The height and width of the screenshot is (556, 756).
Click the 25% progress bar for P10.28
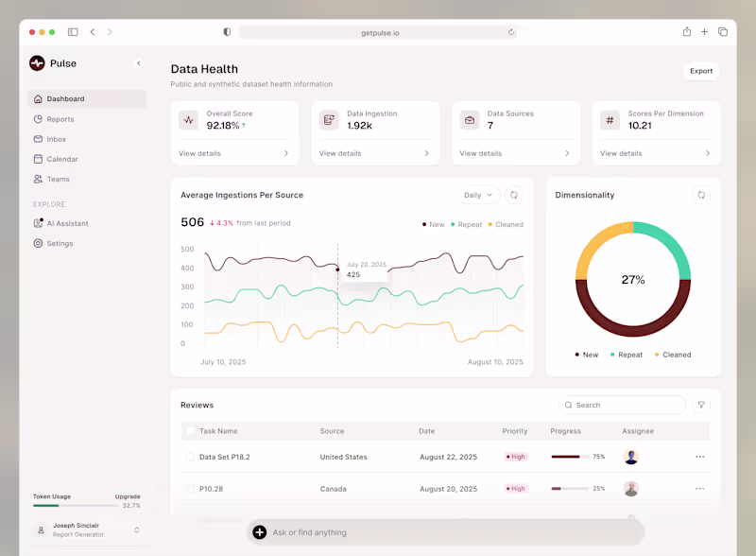click(571, 489)
